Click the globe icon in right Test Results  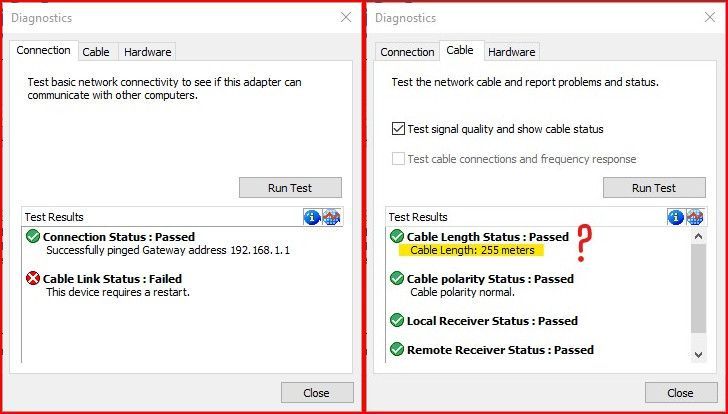pos(696,217)
